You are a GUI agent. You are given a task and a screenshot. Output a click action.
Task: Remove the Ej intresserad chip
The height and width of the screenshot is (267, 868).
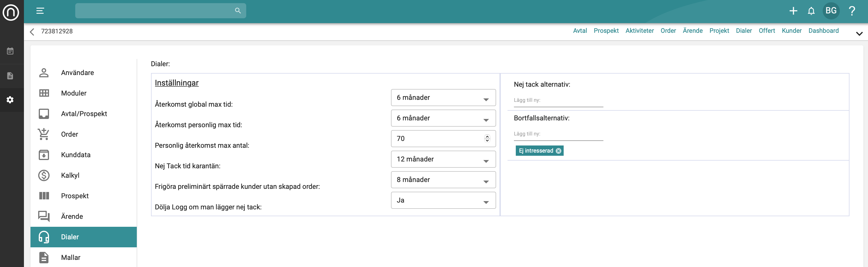pyautogui.click(x=558, y=151)
